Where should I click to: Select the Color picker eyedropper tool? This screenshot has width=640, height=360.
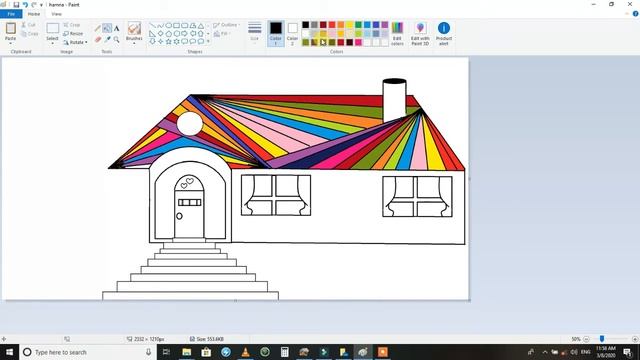pyautogui.click(x=107, y=39)
